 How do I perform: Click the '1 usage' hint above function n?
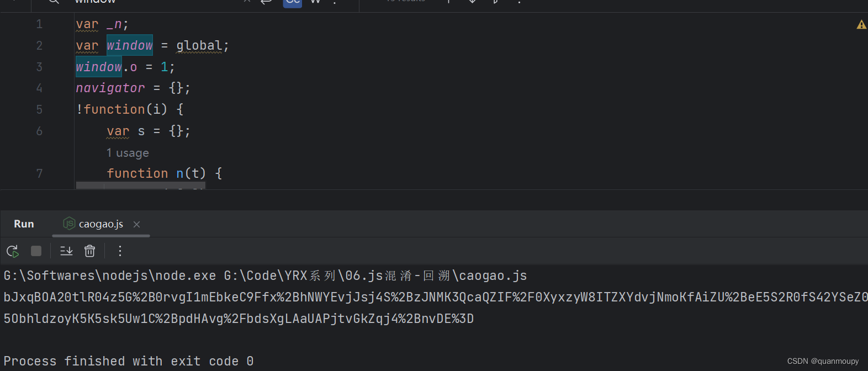128,153
